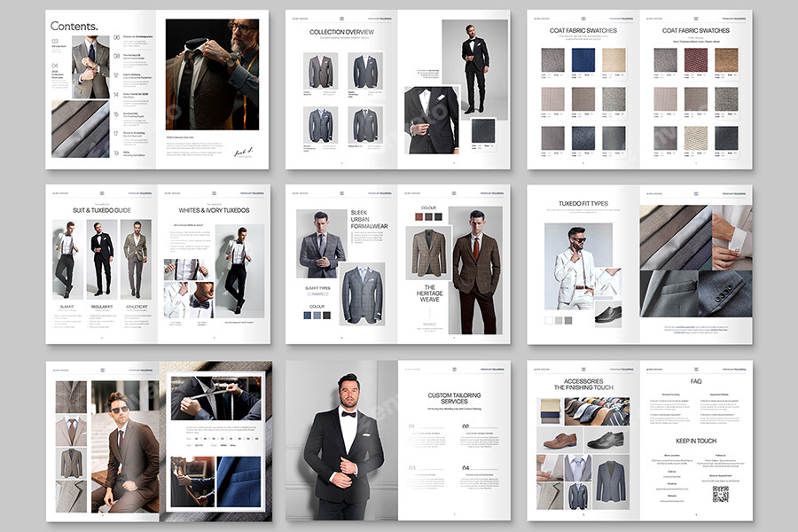The image size is (798, 532).
Task: Open the FAQ page title
Action: [x=695, y=380]
